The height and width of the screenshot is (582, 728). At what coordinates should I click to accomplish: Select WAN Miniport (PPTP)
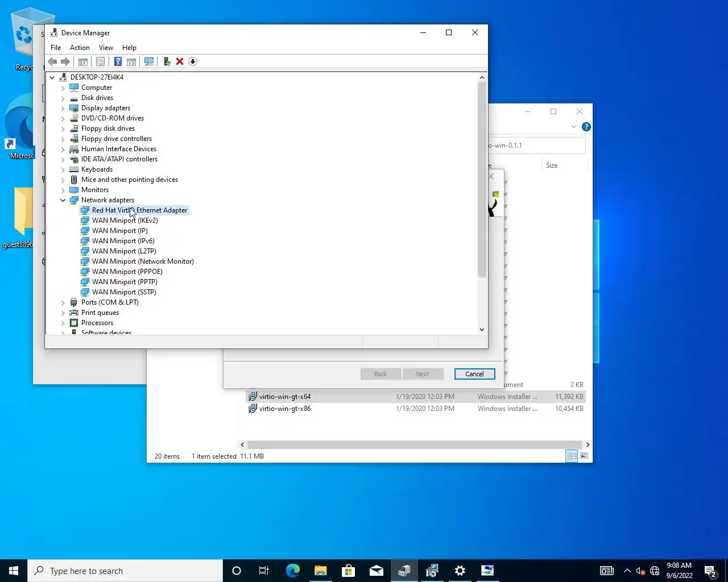pos(125,282)
